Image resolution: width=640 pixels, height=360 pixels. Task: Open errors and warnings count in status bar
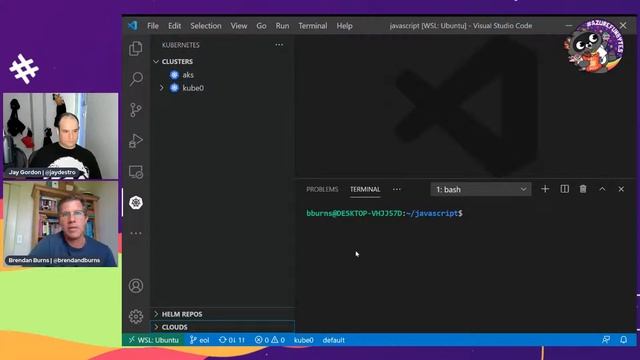269,340
